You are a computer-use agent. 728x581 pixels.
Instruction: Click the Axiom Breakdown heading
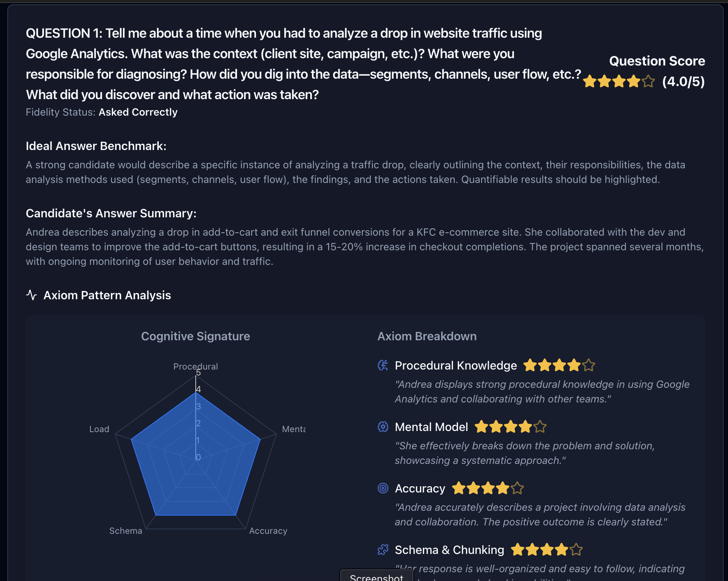[x=427, y=336]
